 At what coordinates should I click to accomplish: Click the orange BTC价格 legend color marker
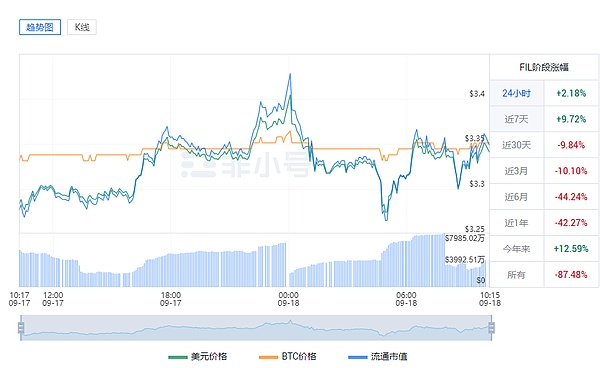click(268, 357)
